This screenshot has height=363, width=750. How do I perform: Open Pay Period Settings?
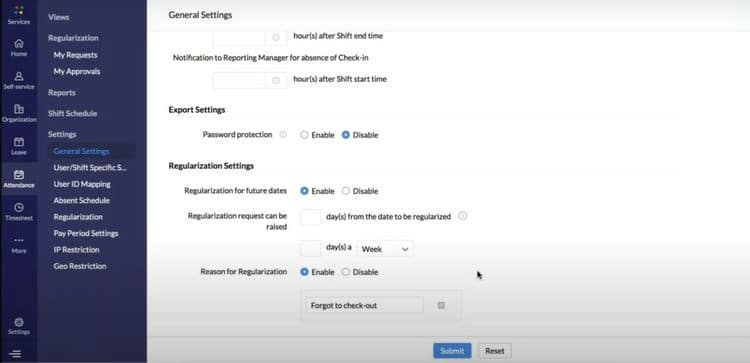[86, 233]
